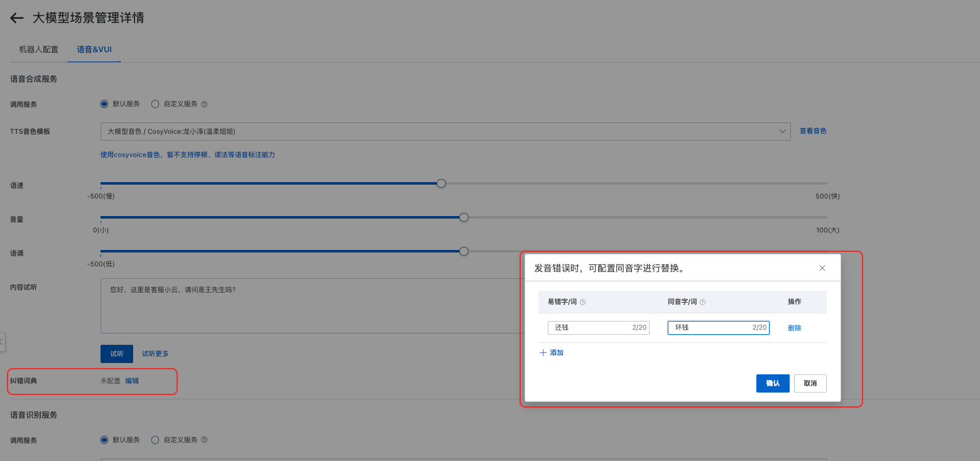The height and width of the screenshot is (461, 980).
Task: Select 自定义服务 radio under 语音合成服务
Action: tap(155, 104)
